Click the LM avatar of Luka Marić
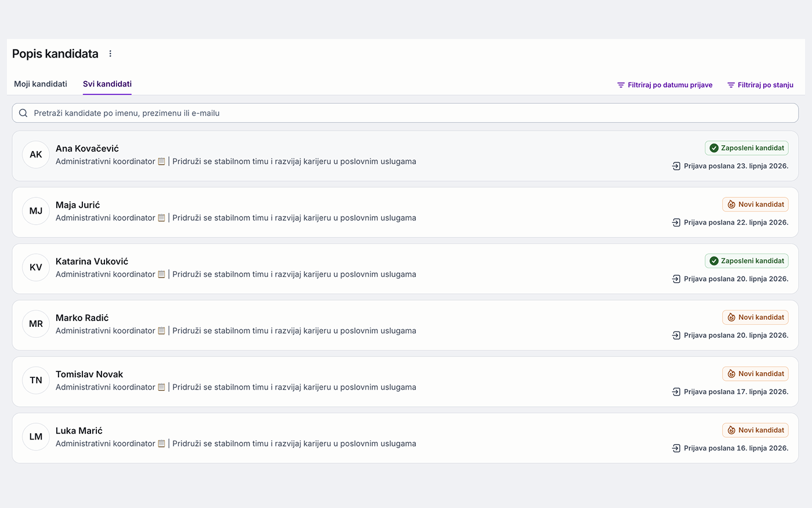The width and height of the screenshot is (812, 508). 36,436
